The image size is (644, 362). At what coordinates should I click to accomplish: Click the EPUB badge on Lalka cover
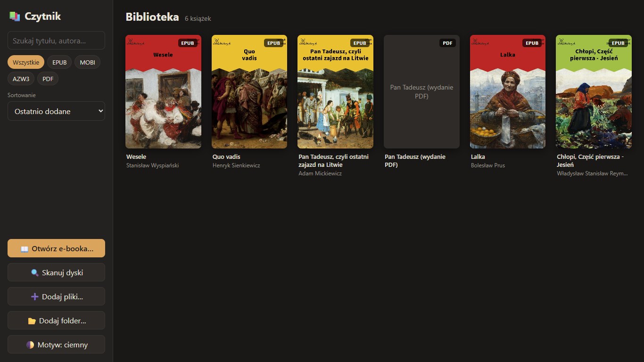[532, 43]
